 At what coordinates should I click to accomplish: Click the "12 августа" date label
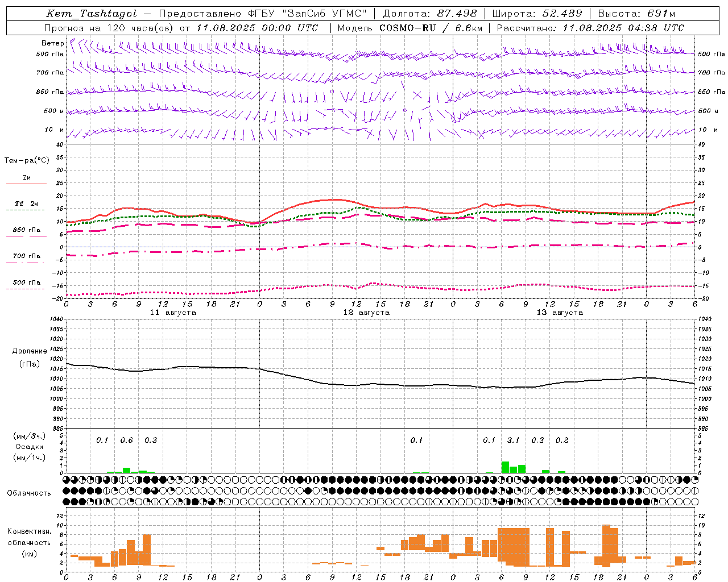366,313
